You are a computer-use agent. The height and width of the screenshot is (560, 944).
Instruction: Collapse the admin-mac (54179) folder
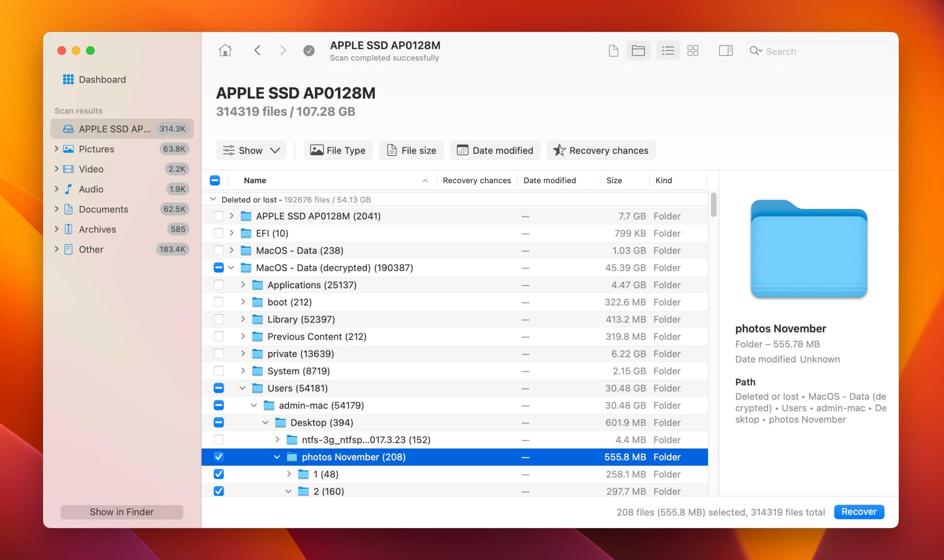point(254,405)
